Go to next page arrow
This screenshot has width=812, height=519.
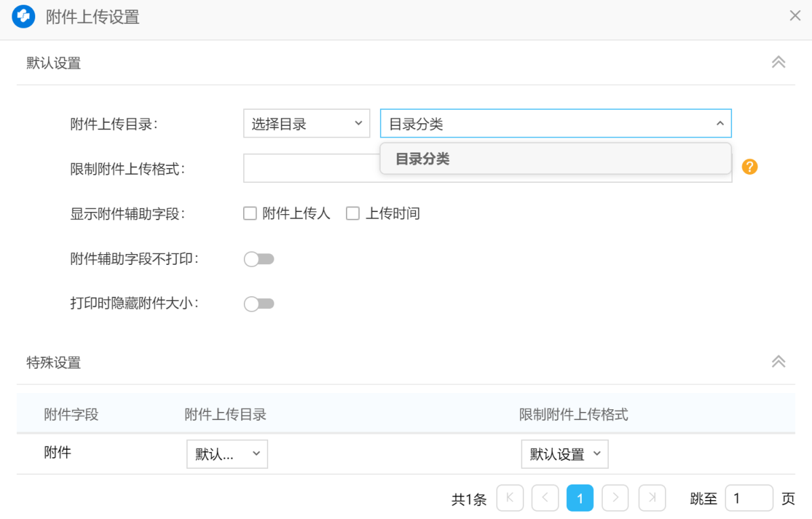615,499
